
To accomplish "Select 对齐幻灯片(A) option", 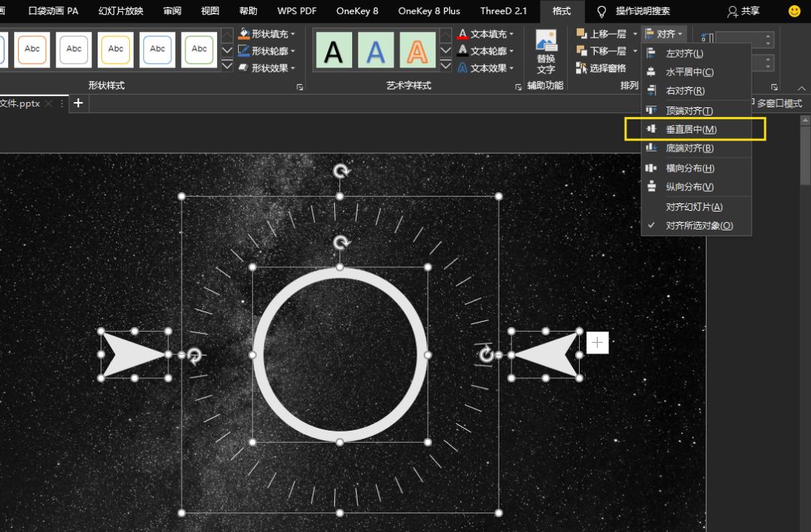I will click(696, 207).
